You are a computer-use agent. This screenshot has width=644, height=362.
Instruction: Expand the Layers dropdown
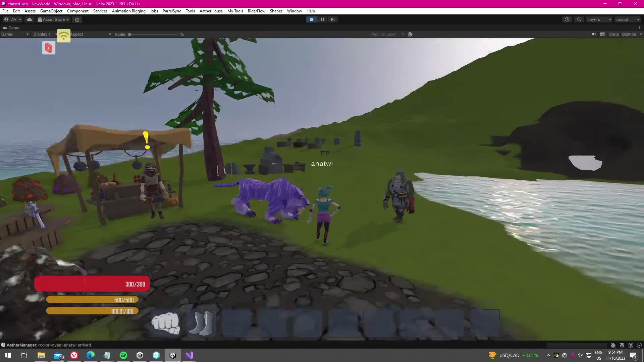pyautogui.click(x=599, y=19)
